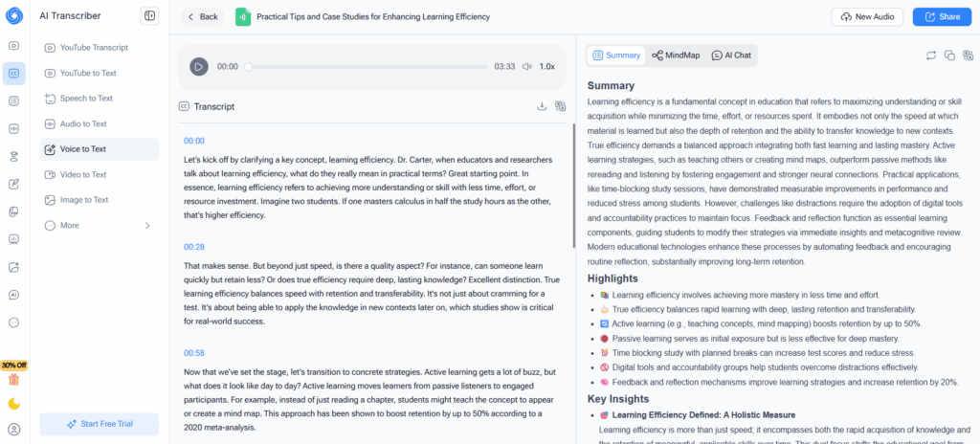Open the presentation chart icon in the left rail
This screenshot has height=444, width=980.
tap(13, 239)
